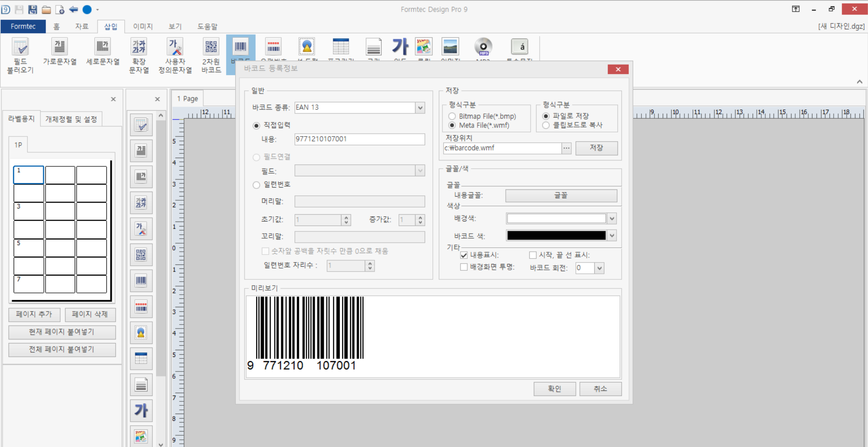Click the c:\barcode.wmf save path field
Screen dimensions: 868x447
[503, 148]
